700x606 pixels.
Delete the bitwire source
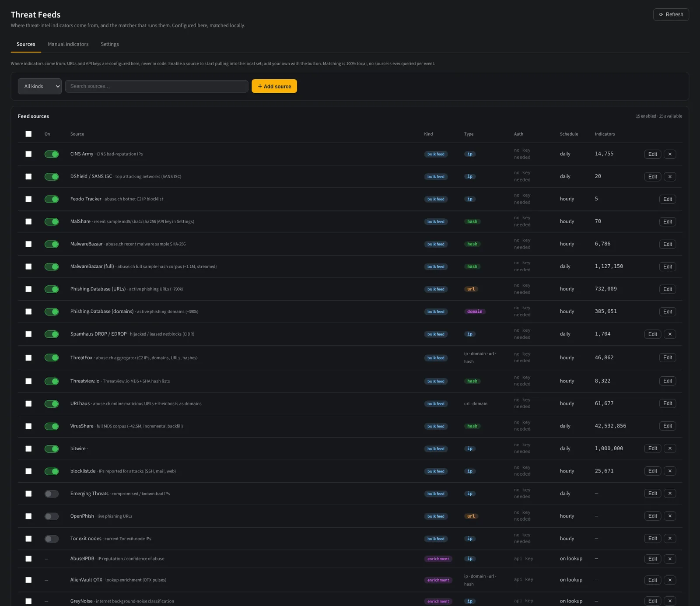point(670,448)
